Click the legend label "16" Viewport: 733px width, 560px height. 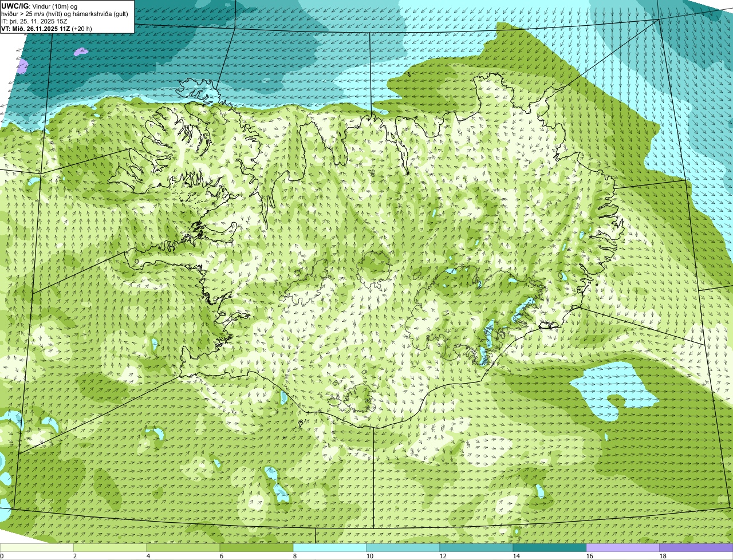click(x=590, y=556)
